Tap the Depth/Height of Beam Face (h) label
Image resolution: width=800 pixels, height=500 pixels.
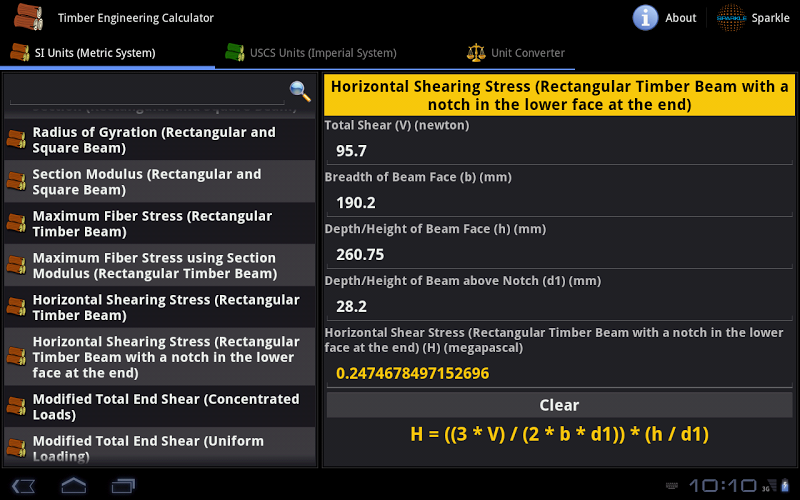pyautogui.click(x=435, y=229)
